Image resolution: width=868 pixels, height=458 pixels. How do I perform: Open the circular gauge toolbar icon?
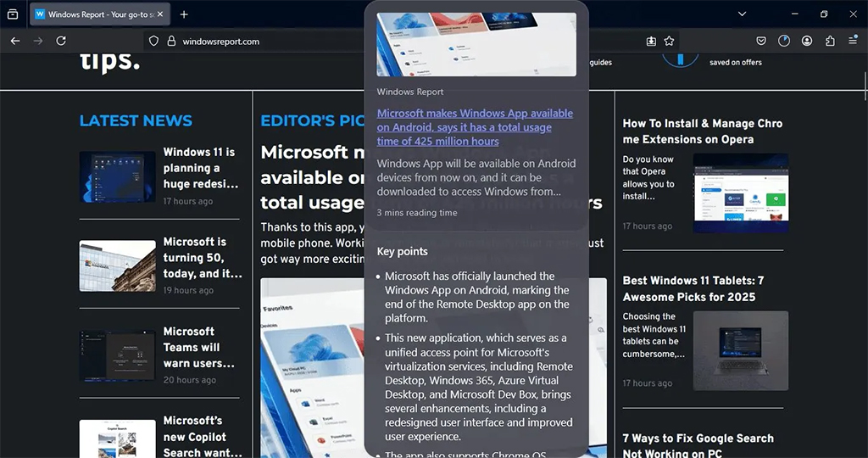pos(784,41)
